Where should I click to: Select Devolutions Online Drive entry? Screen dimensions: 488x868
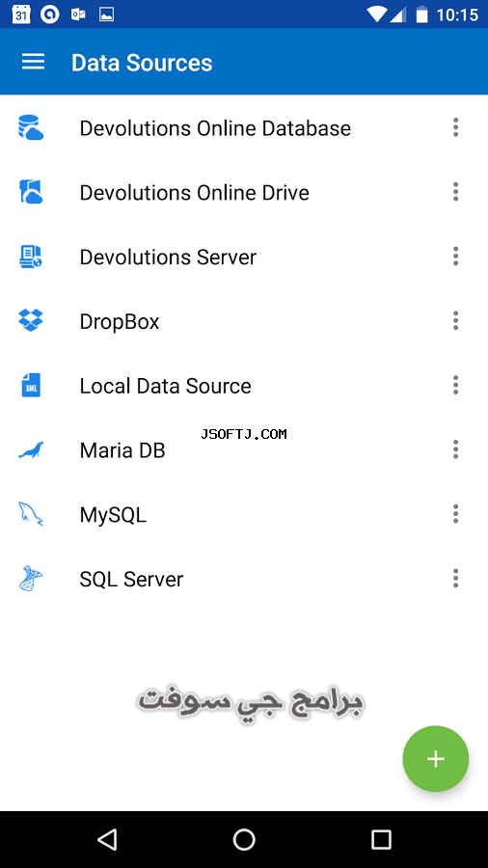pyautogui.click(x=244, y=192)
